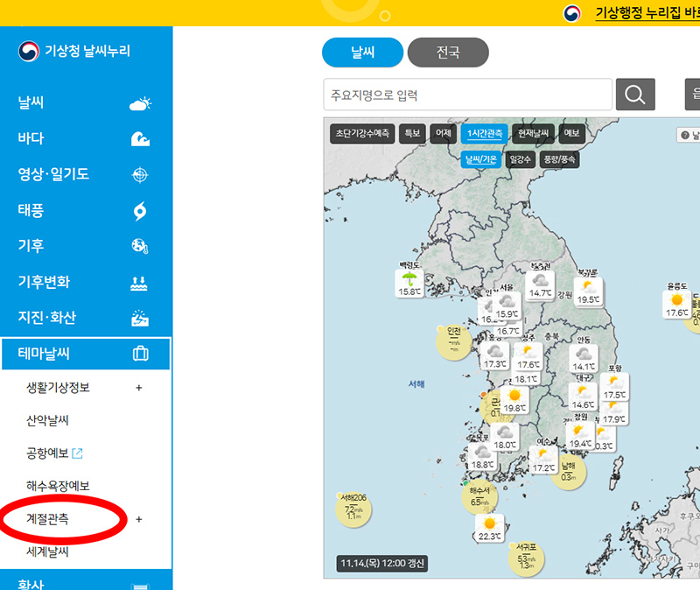This screenshot has height=590, width=700.
Task: Click the 울릉도 17.6℃ sunny marker
Action: point(676,304)
